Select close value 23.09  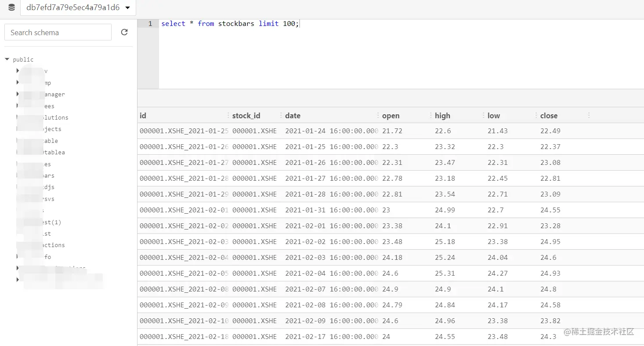point(550,194)
